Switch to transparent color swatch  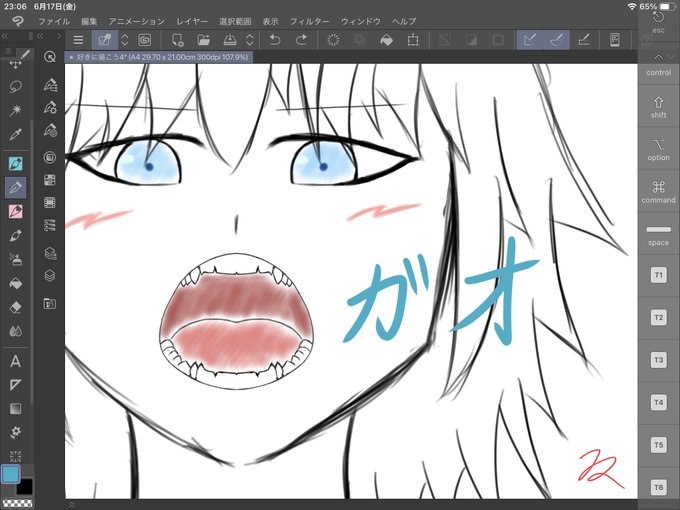pyautogui.click(x=17, y=503)
